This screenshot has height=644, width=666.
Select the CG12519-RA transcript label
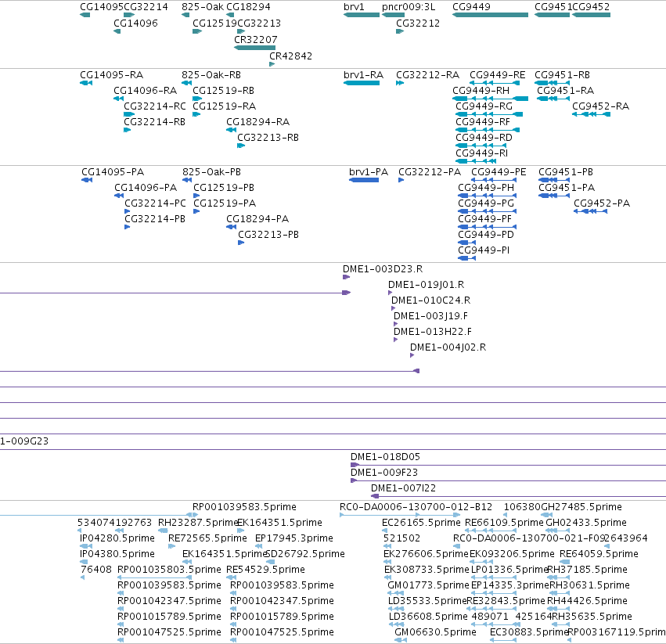225,106
